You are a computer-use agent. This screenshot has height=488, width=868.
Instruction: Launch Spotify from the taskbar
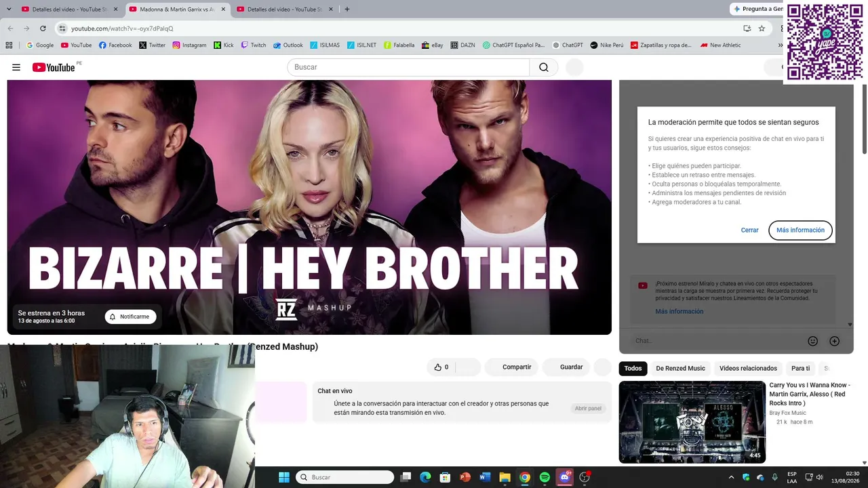545,477
